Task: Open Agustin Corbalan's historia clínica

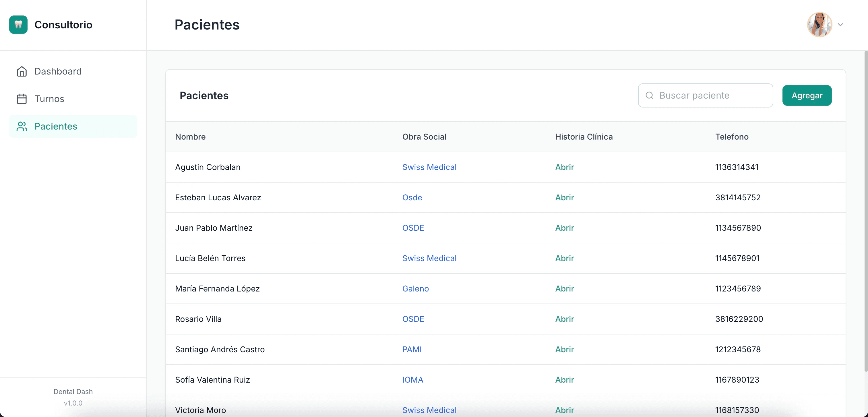Action: pos(564,167)
